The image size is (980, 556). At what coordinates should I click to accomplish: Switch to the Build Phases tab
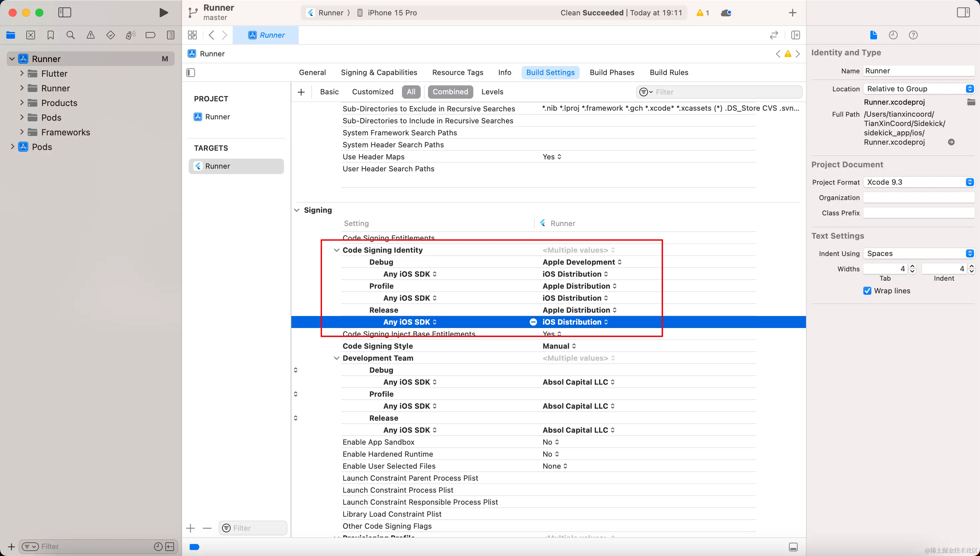click(x=612, y=73)
